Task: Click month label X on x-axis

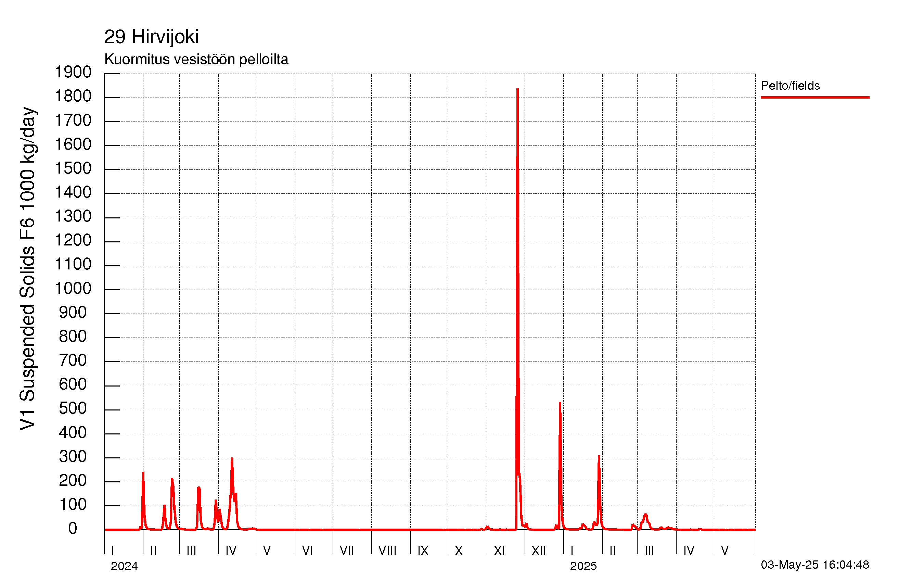Action: click(459, 551)
